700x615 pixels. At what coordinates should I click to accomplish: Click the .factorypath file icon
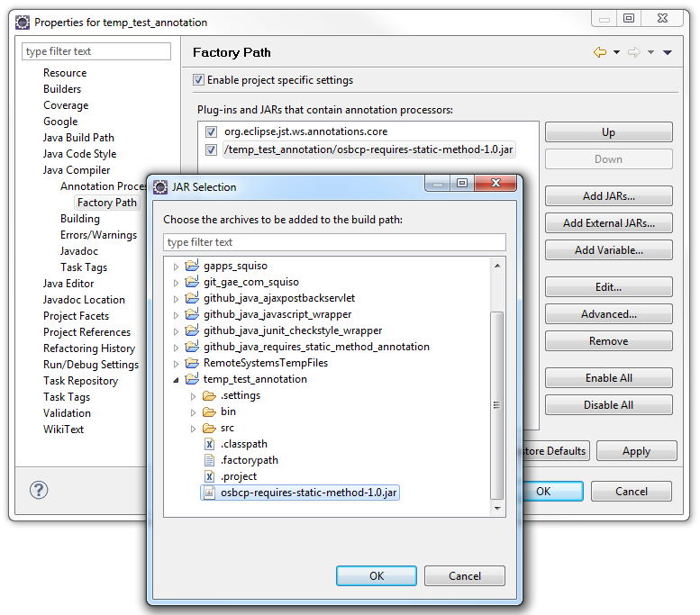(209, 460)
